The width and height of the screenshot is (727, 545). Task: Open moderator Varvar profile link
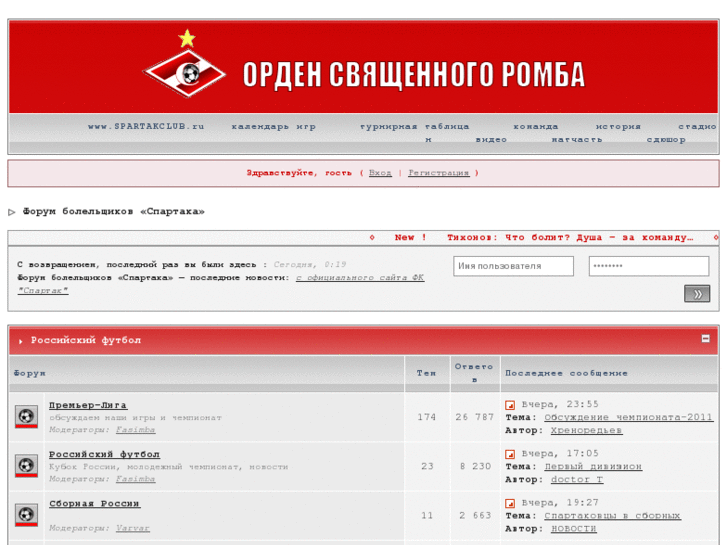[x=133, y=528]
